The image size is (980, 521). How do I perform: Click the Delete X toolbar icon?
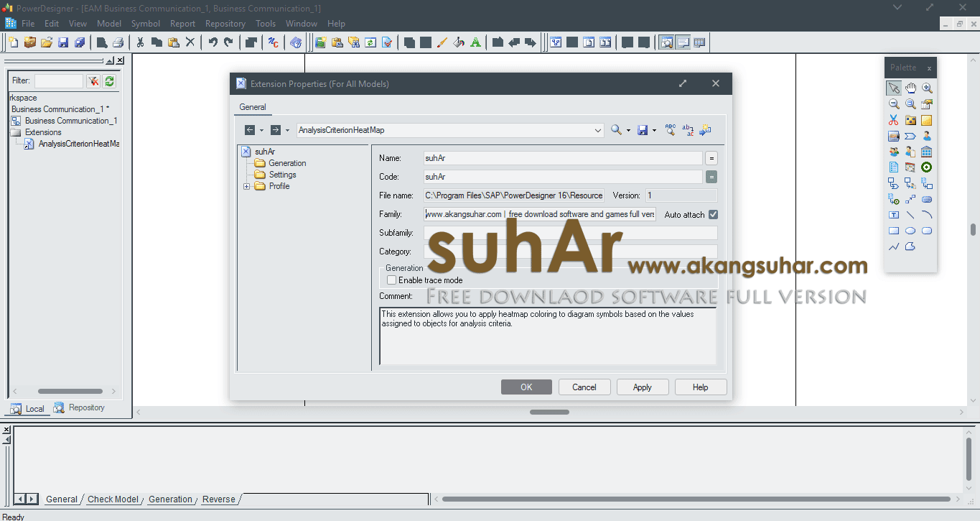pos(190,42)
